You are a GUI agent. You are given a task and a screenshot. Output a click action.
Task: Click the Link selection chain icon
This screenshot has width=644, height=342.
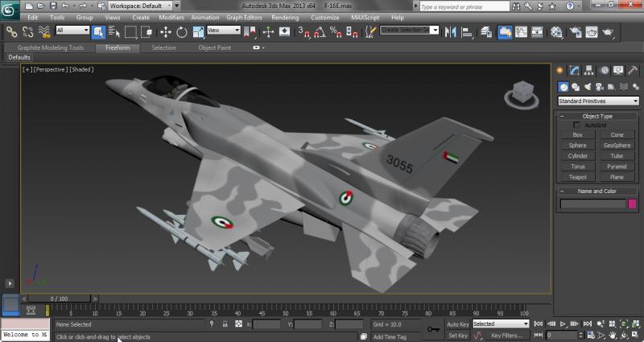(11, 32)
